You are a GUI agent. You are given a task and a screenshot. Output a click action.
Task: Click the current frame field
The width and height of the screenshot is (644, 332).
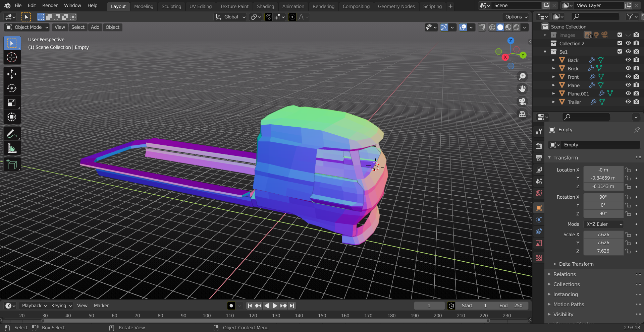tap(429, 306)
